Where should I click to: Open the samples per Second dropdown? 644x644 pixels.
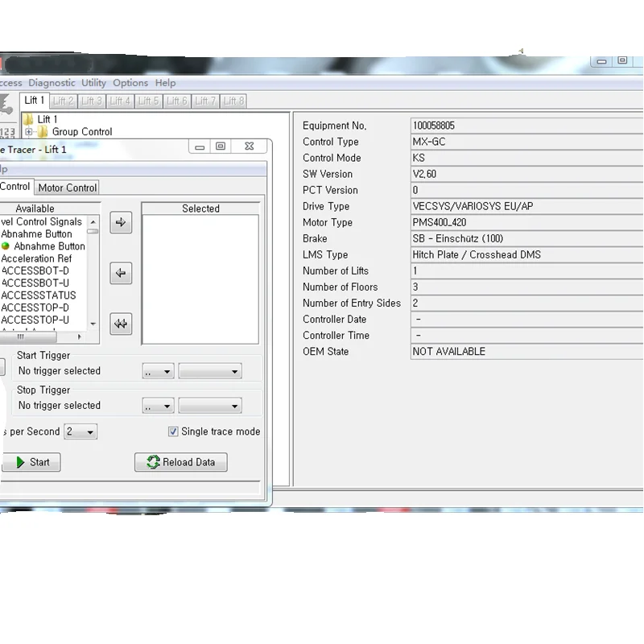tap(80, 431)
